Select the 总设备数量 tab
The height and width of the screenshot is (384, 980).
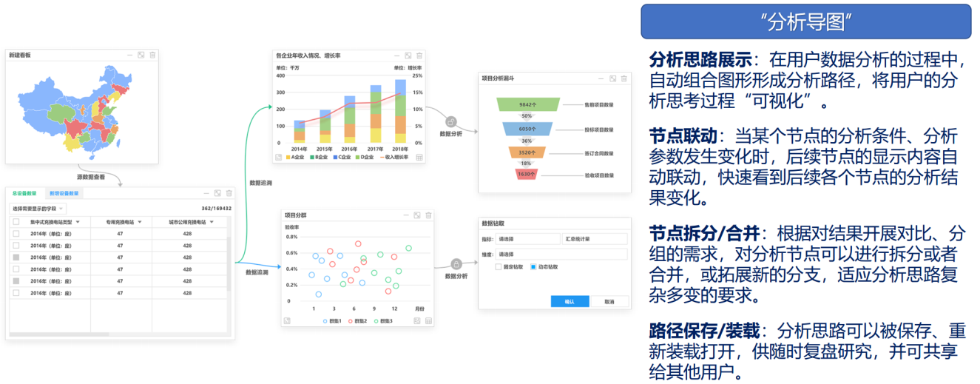coord(26,193)
